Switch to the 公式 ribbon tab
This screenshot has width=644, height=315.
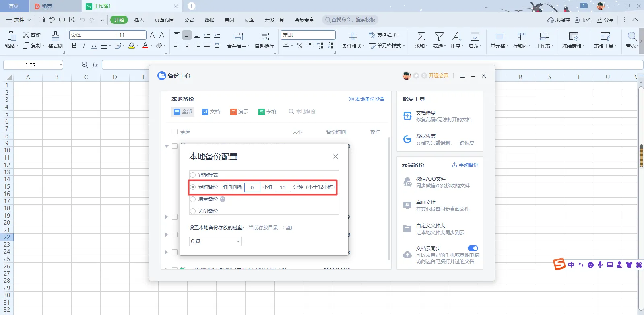189,20
